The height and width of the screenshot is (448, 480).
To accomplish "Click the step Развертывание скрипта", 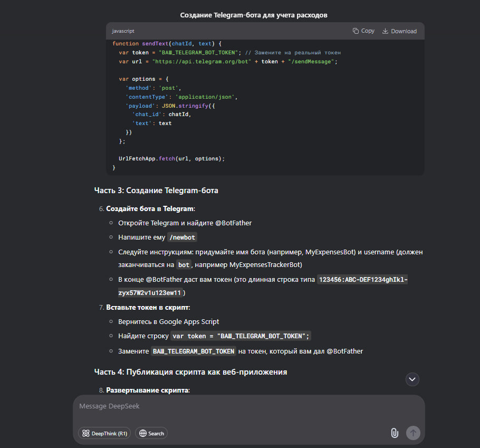I will click(148, 390).
